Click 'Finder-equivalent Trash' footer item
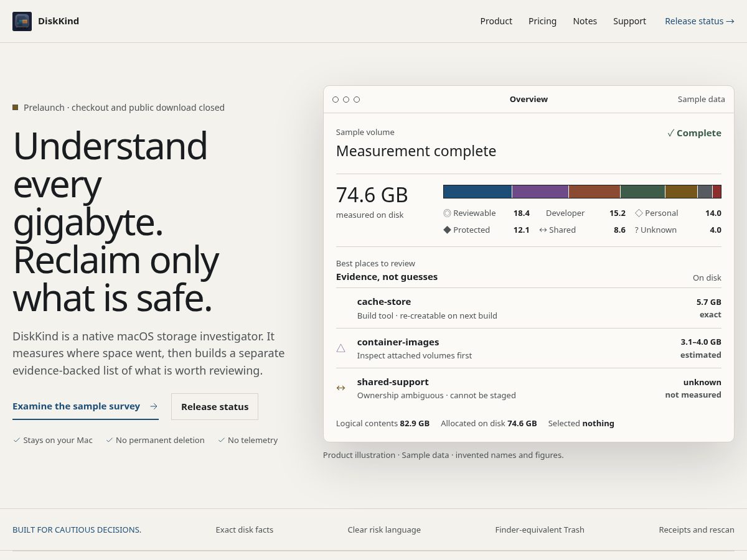The height and width of the screenshot is (560, 747). coord(540,530)
